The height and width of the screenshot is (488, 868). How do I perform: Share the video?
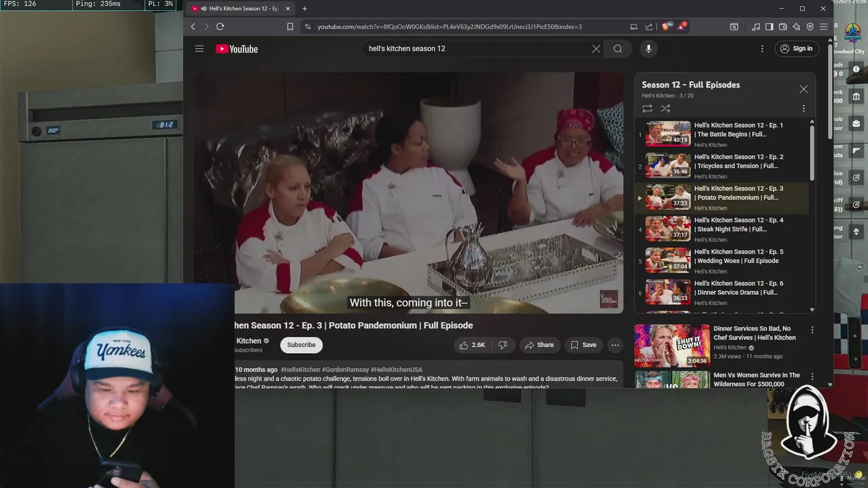539,345
